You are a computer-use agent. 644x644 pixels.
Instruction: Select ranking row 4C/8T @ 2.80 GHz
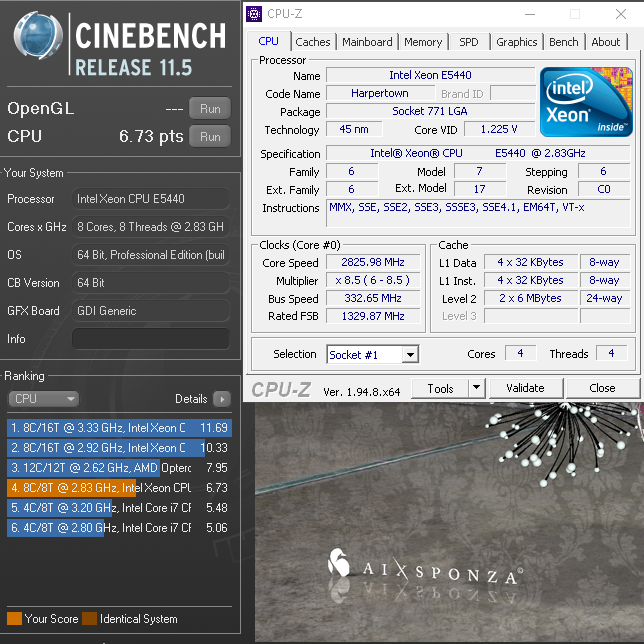click(119, 528)
